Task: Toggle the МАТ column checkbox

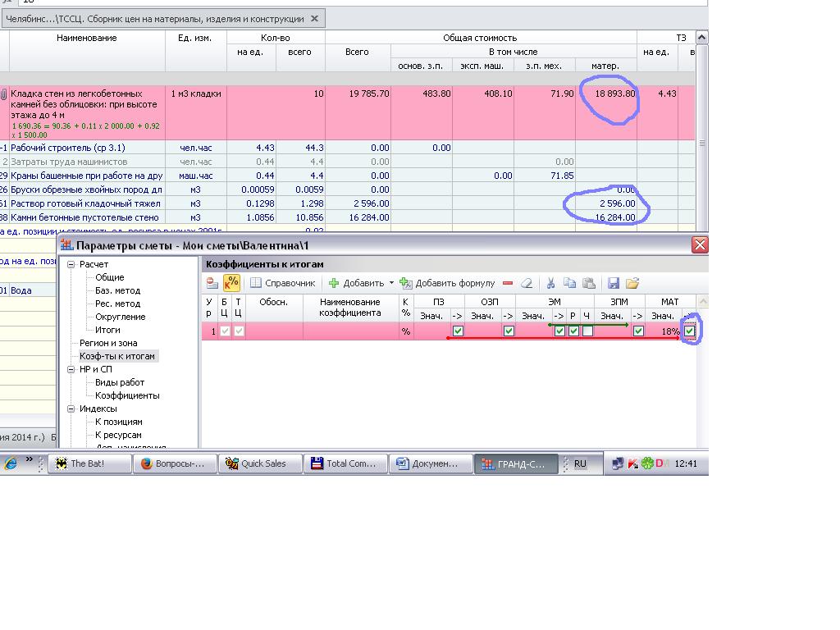Action: (x=689, y=331)
